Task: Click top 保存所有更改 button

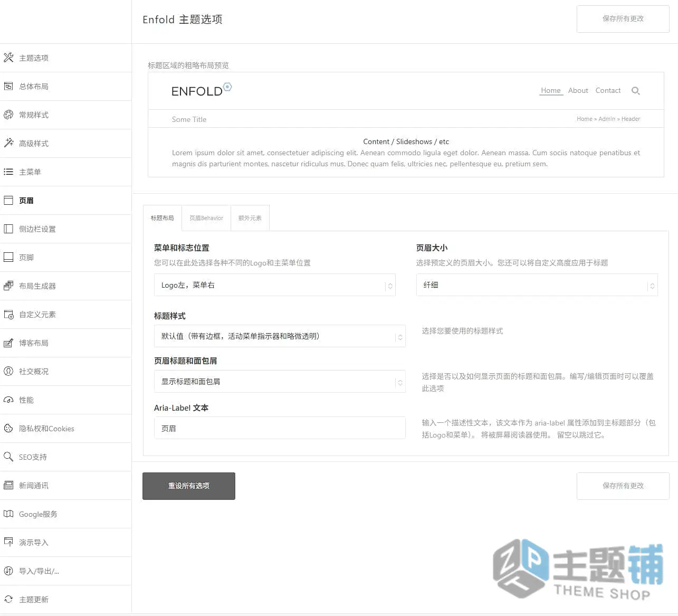Action: [623, 19]
